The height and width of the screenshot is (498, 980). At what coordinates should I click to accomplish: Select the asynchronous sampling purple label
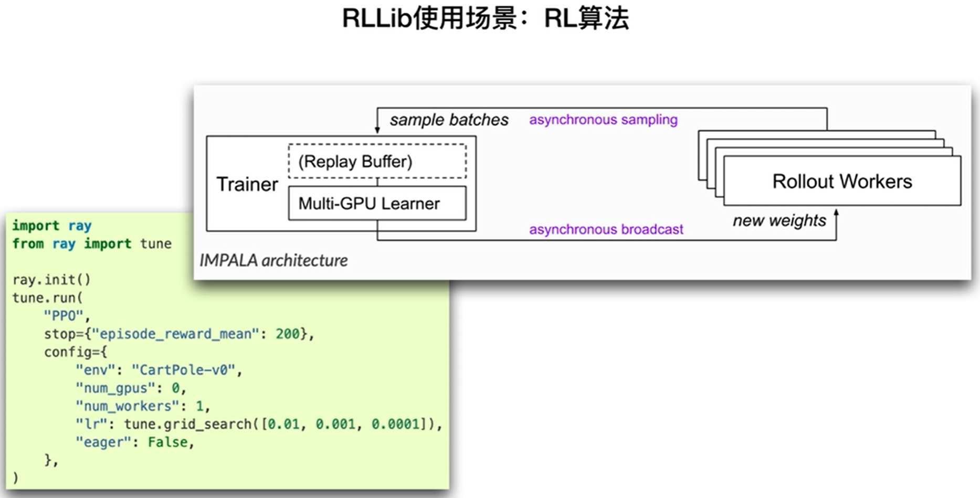(x=603, y=120)
